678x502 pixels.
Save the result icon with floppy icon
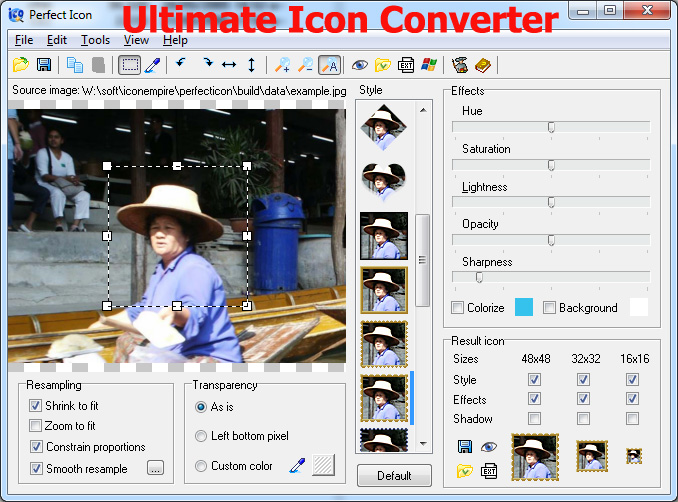click(x=465, y=446)
